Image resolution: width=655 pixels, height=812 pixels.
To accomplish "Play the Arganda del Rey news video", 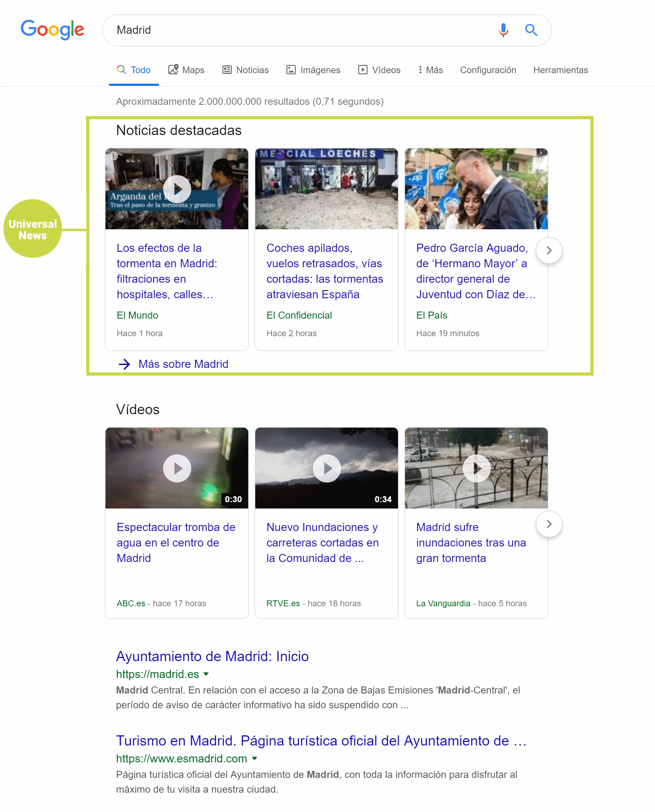I will [x=177, y=189].
